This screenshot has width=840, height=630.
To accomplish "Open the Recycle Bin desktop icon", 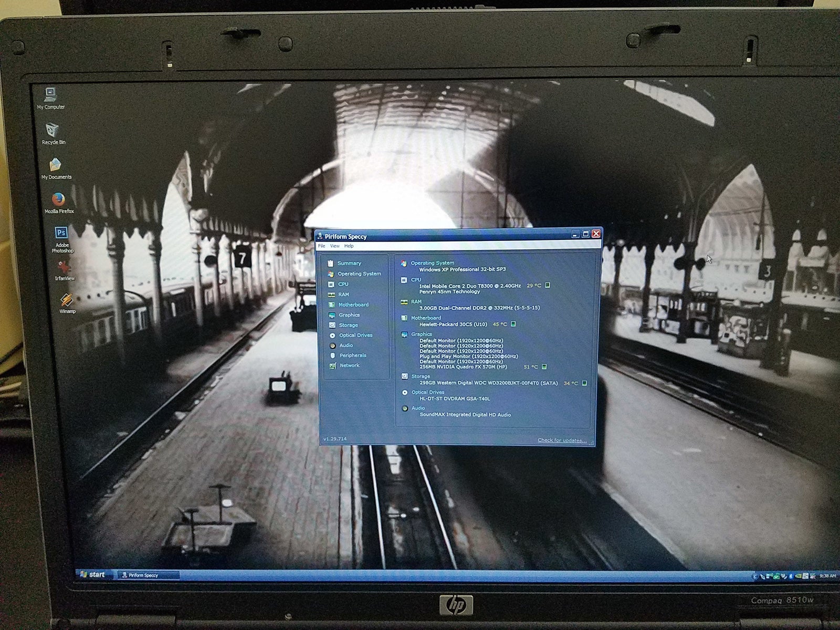I will pyautogui.click(x=53, y=134).
